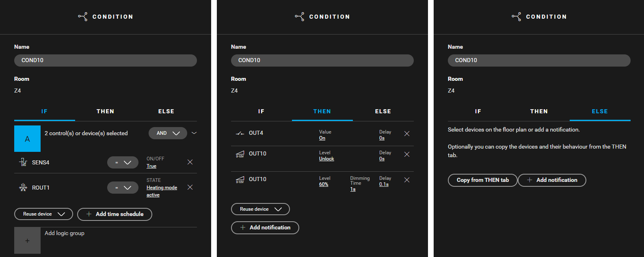Edit SENS4 ON/OFF value True

pos(151,166)
